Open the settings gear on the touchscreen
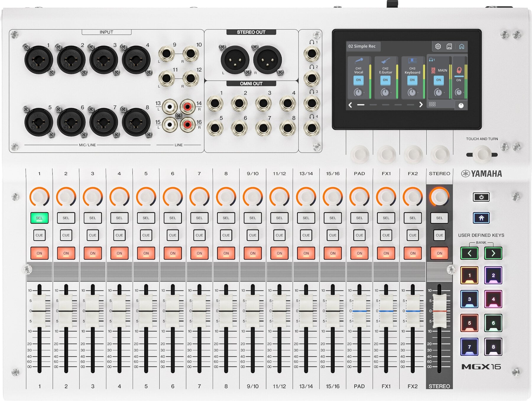Screen dimensions: 532x401 pyautogui.click(x=438, y=46)
